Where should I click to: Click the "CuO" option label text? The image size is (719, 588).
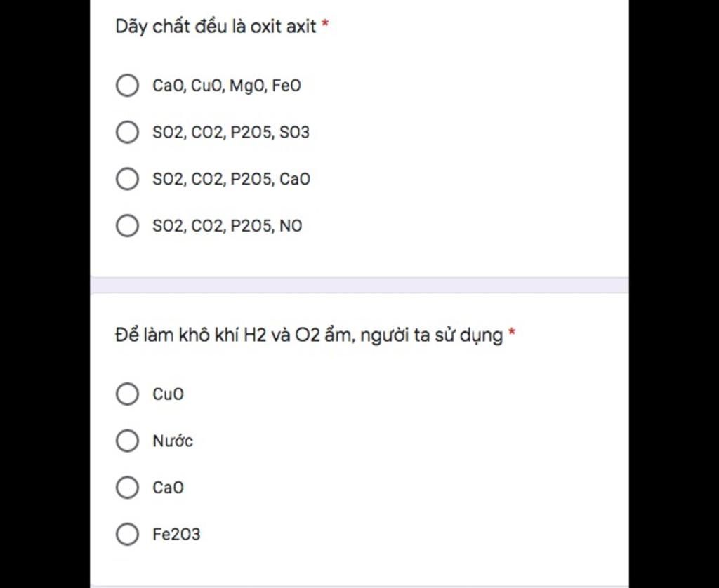(x=168, y=394)
